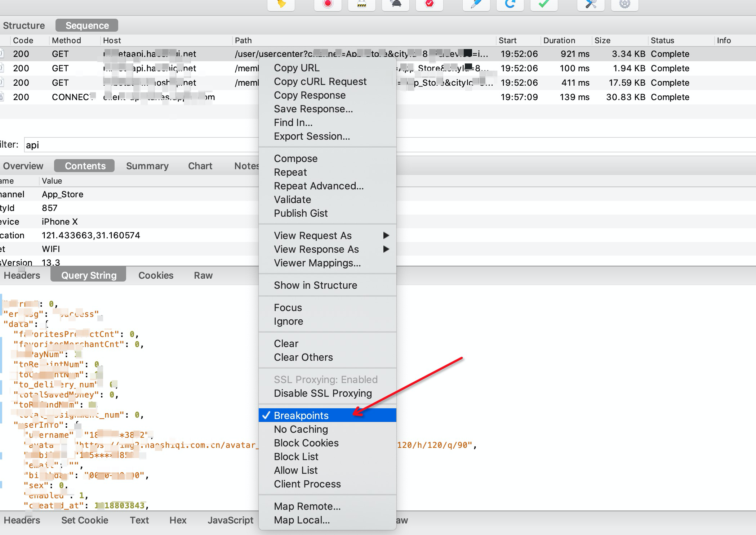
Task: Enable throttling with the turtle icon
Action: click(x=396, y=4)
